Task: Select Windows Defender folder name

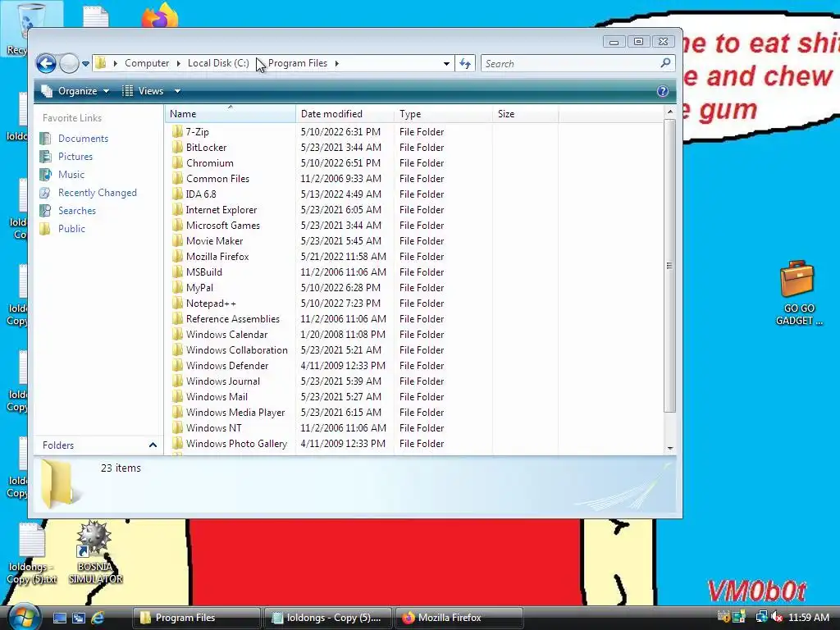Action: 227,366
